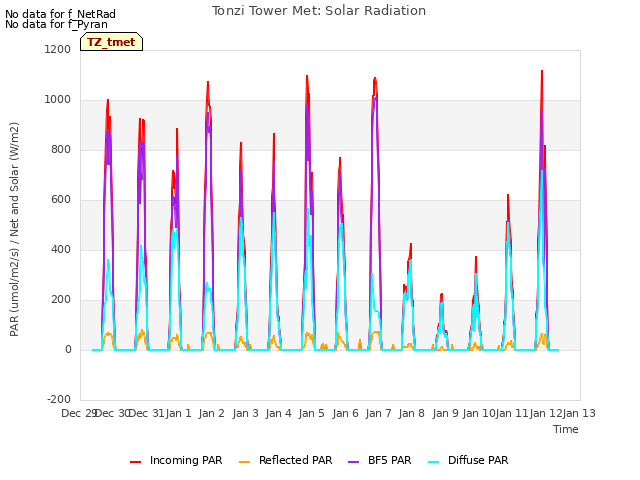Click the purple BF5 PAR legend swatch

tap(353, 462)
